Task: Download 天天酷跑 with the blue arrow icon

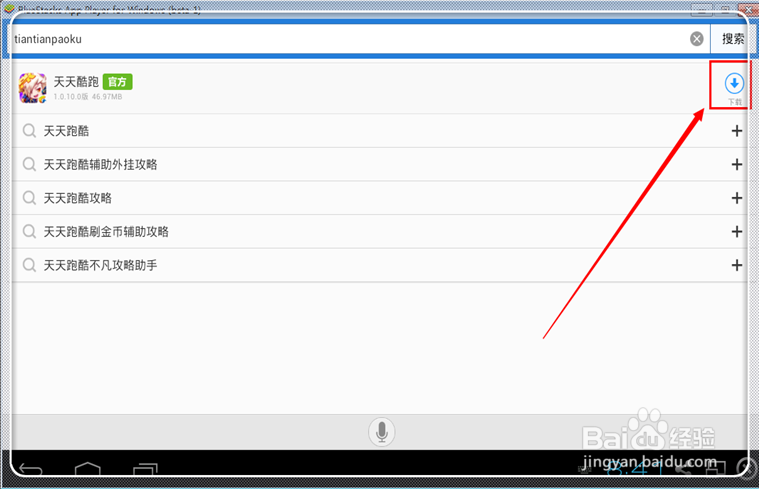Action: [x=734, y=84]
